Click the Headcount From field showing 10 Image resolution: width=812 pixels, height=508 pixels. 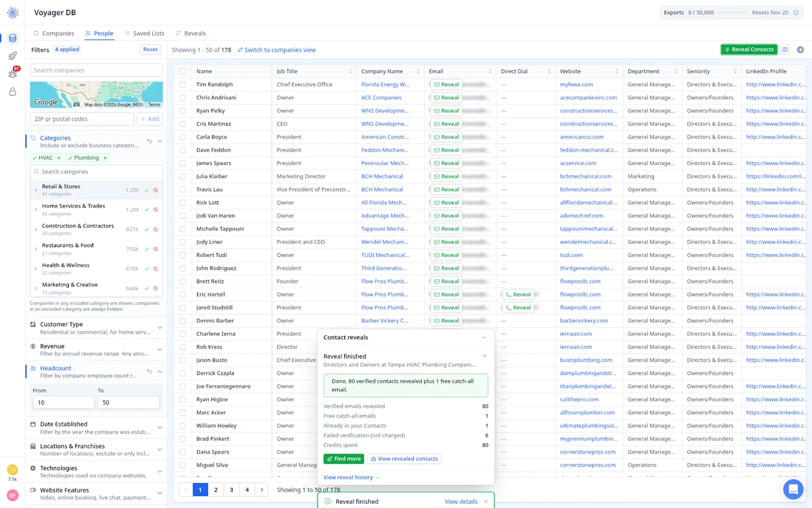pos(63,402)
